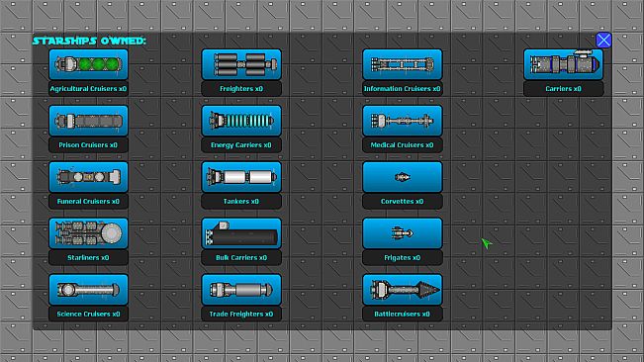Click the 'Prison Cruisers x0' label
Screen dimensions: 644x362
(x=88, y=144)
